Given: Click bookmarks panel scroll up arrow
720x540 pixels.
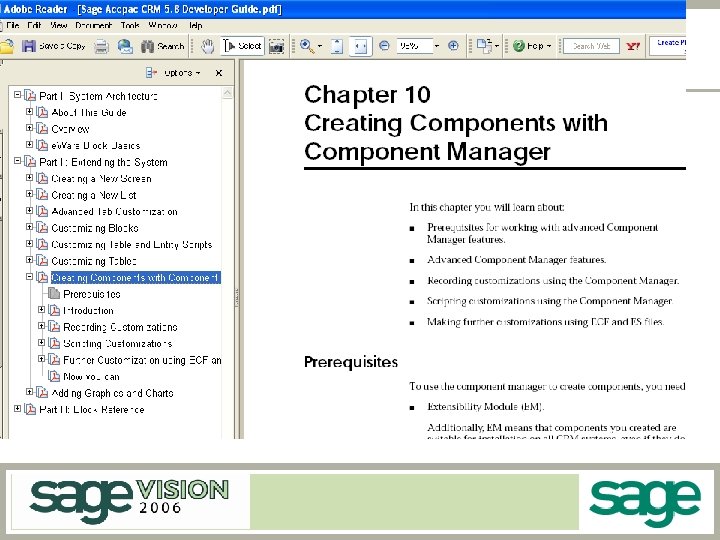Looking at the screenshot, I should (x=227, y=94).
